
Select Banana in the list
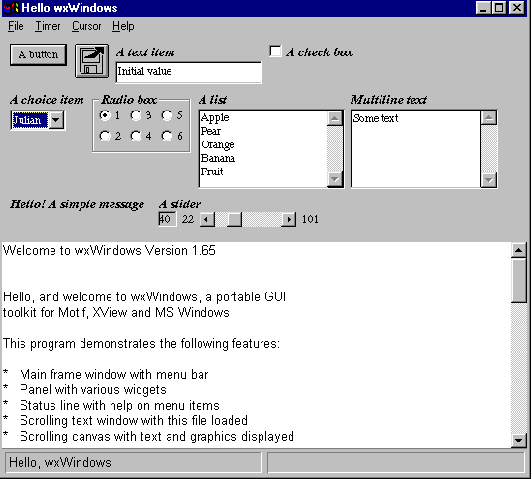263,158
